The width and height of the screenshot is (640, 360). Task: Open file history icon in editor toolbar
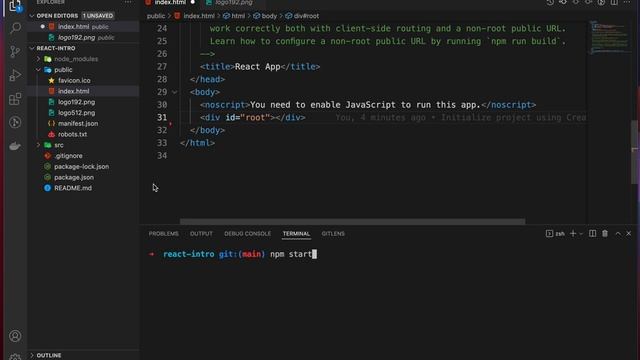click(550, 2)
